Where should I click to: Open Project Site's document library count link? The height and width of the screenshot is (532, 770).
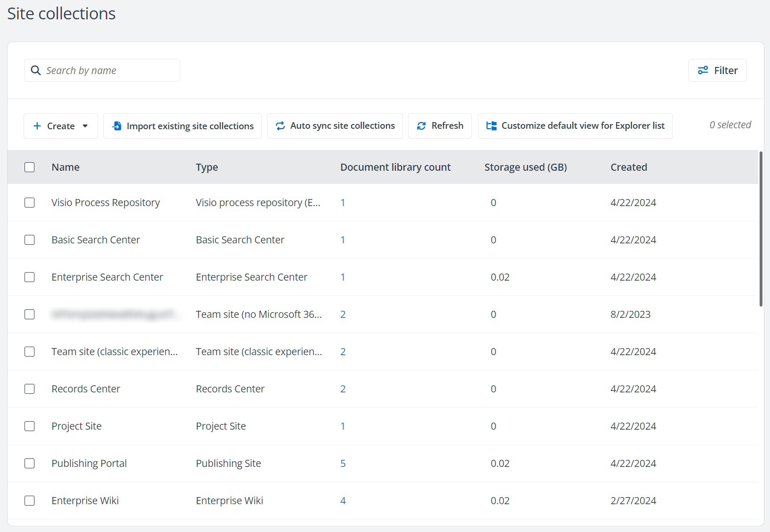[x=343, y=426]
